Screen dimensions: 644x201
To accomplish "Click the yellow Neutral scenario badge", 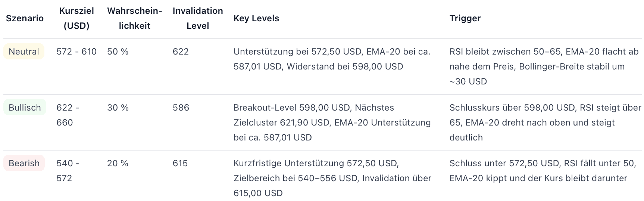I will pos(24,52).
